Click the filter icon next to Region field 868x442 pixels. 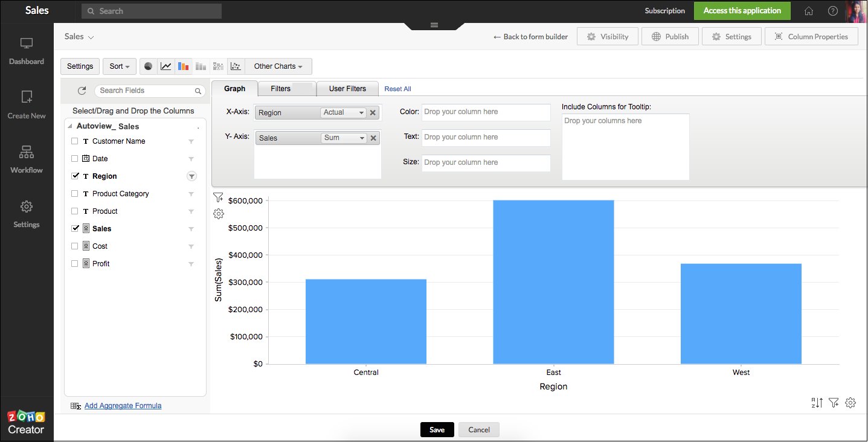191,176
